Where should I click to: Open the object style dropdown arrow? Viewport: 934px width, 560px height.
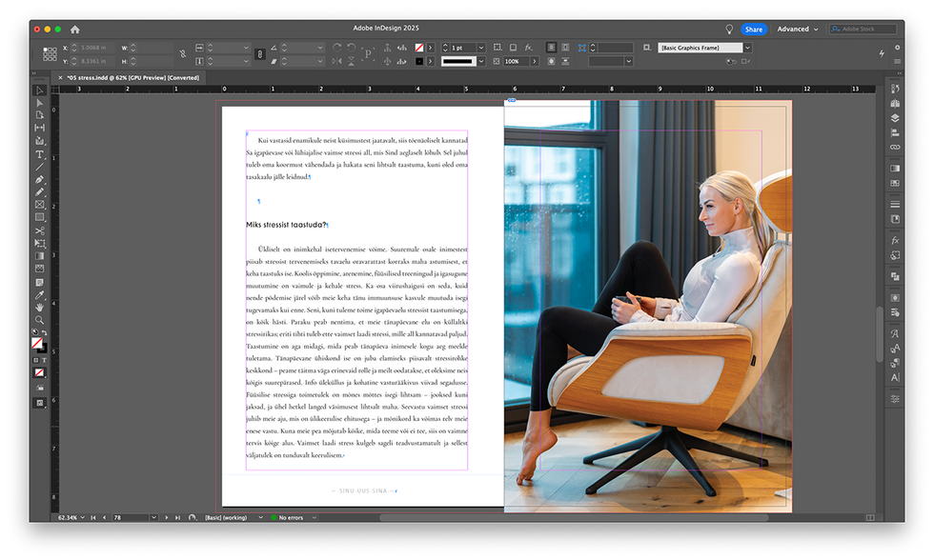point(747,48)
